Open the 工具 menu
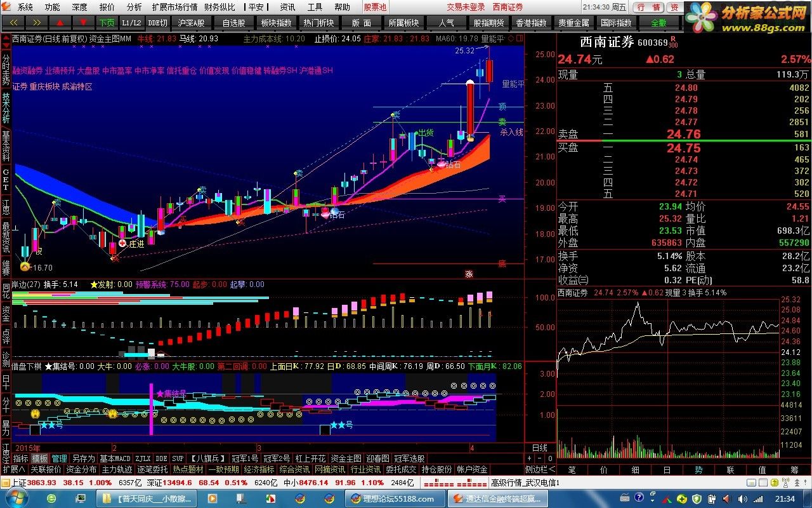 pos(315,8)
